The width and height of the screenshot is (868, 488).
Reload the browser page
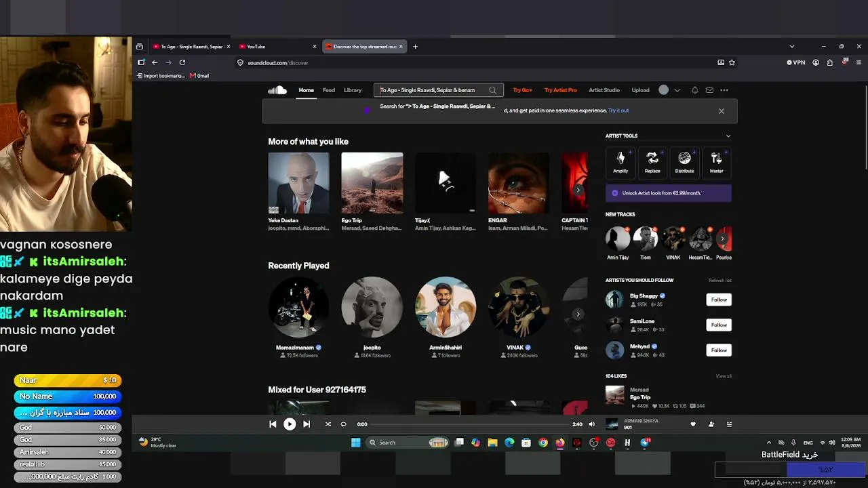(182, 62)
